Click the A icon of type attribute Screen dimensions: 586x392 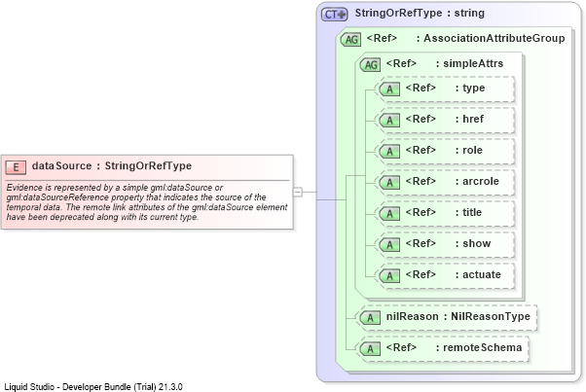[389, 89]
